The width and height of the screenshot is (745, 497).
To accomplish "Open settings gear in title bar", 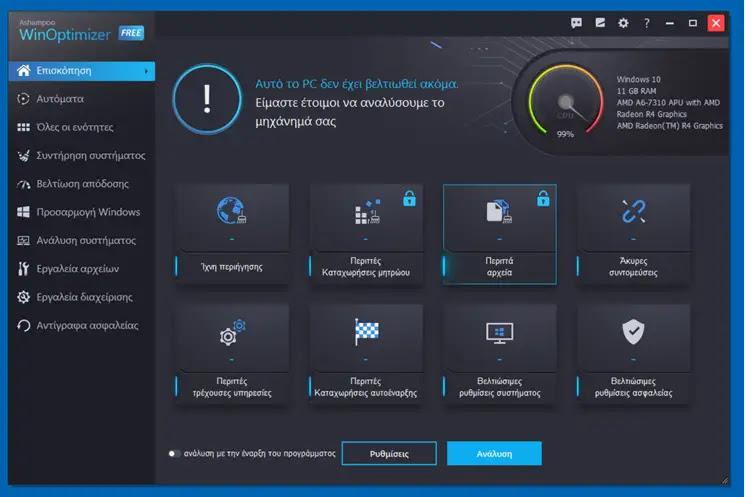I will (x=623, y=23).
